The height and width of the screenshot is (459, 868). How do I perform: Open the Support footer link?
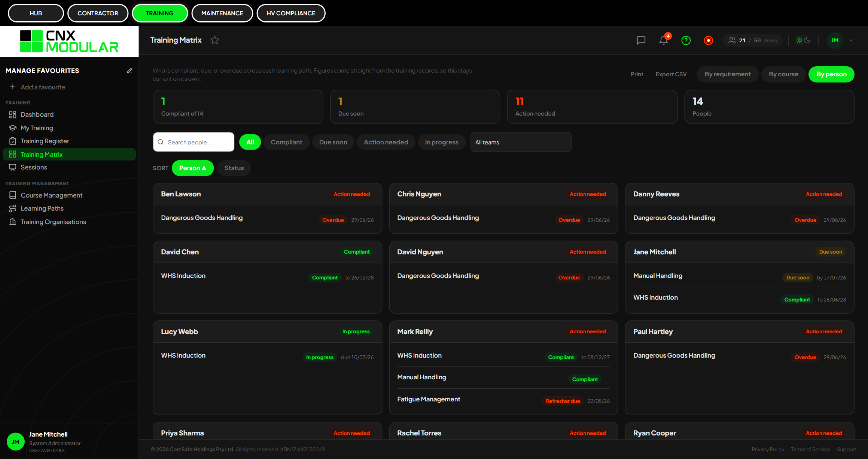(847, 449)
